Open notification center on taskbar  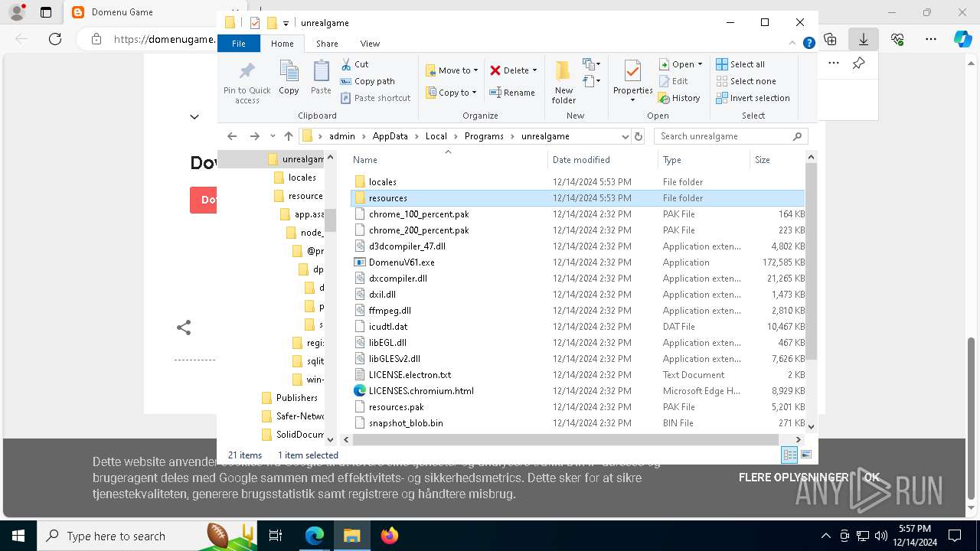pyautogui.click(x=955, y=536)
